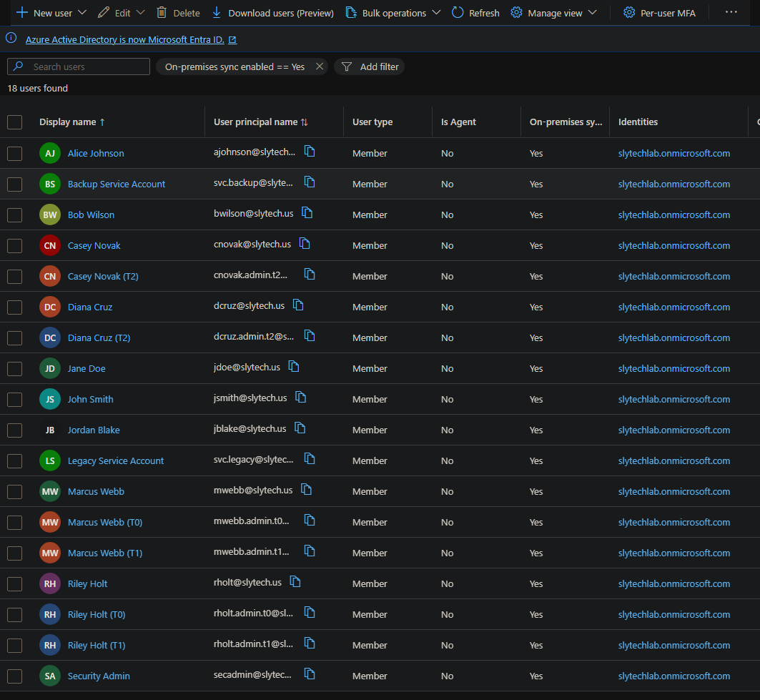This screenshot has width=760, height=700.
Task: Select the Security Admin checkbox
Action: [14, 676]
